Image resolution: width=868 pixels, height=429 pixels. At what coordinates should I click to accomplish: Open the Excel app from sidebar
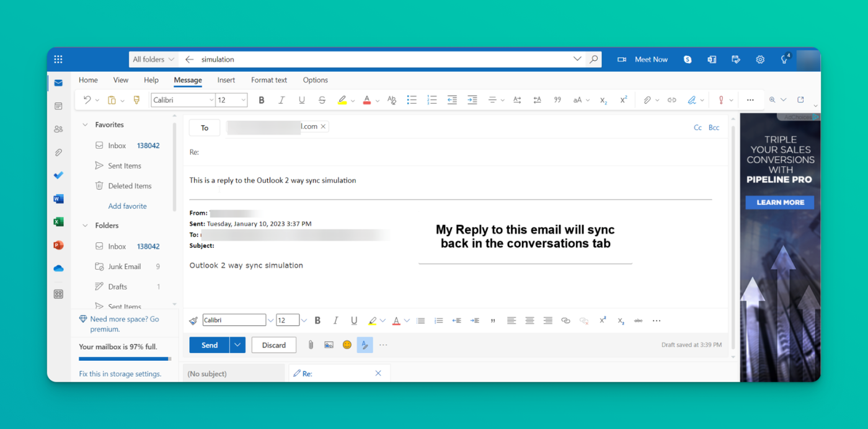tap(58, 222)
